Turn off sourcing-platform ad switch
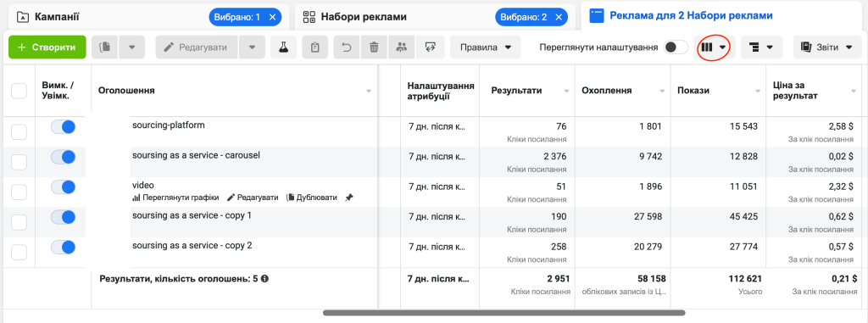Screen dimensions: 868x323 (63, 127)
